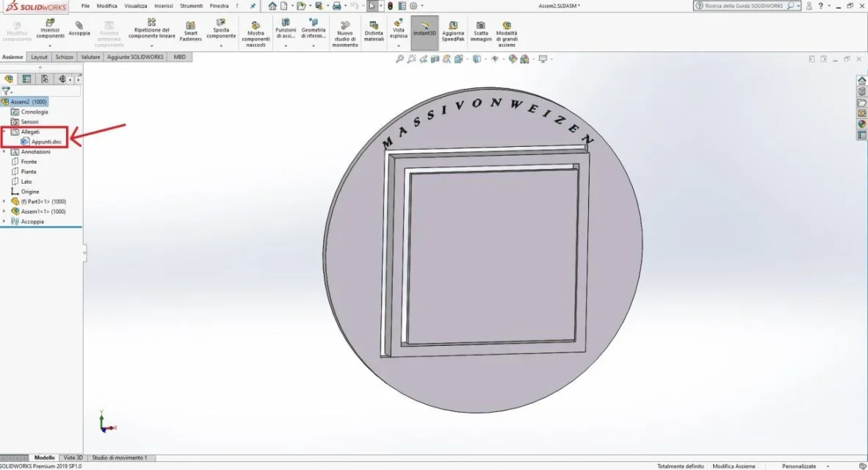Switch to Studio di movimento 1 tab
The image size is (868, 470).
[120, 458]
